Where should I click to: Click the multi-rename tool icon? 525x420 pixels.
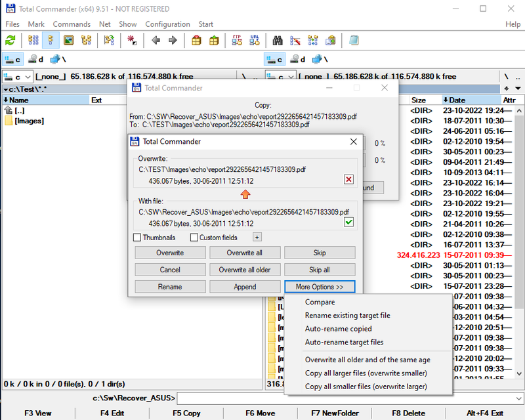click(x=295, y=41)
